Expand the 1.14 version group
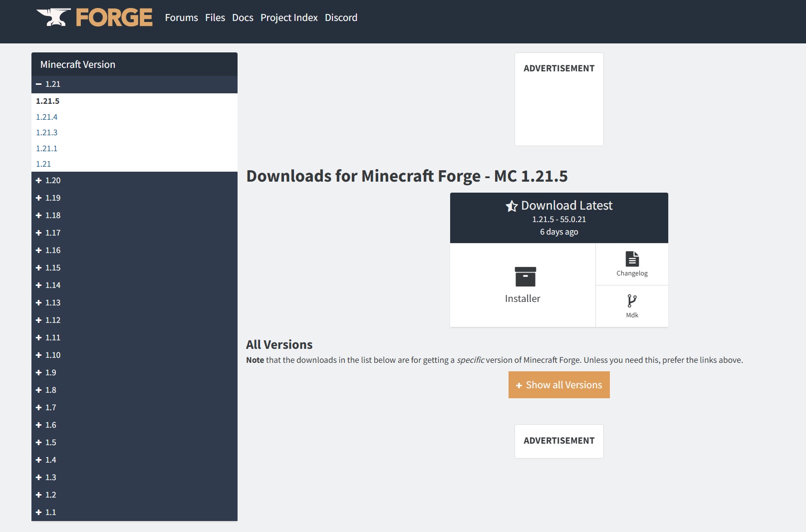 (134, 285)
